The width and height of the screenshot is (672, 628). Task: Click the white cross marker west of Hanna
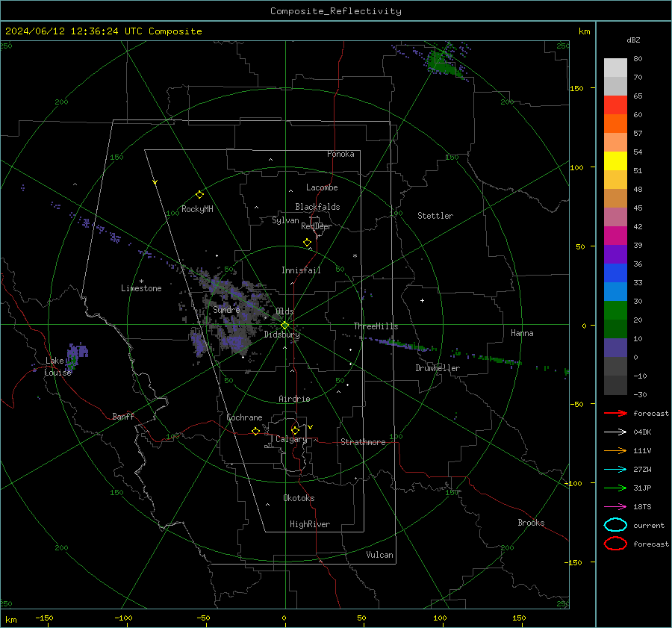pos(422,300)
